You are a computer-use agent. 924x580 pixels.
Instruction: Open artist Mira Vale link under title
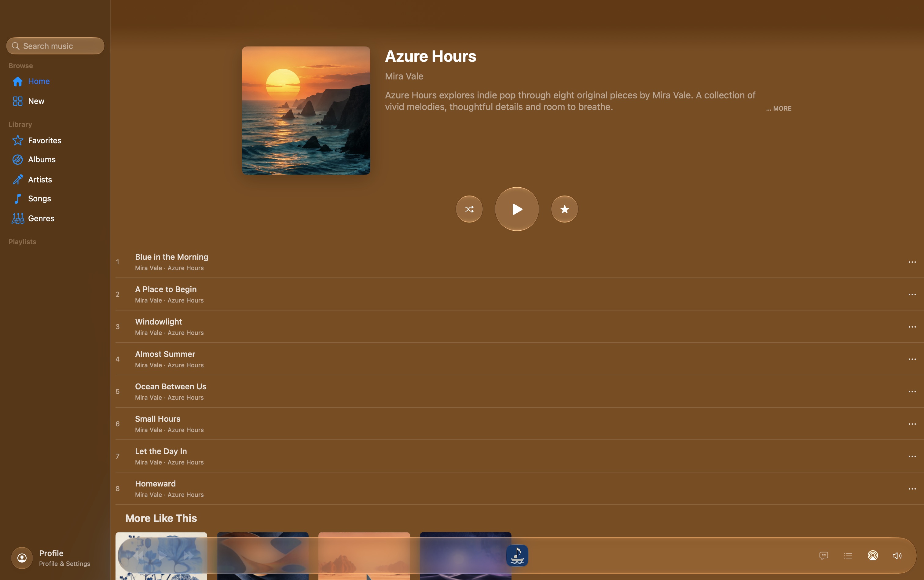[404, 76]
